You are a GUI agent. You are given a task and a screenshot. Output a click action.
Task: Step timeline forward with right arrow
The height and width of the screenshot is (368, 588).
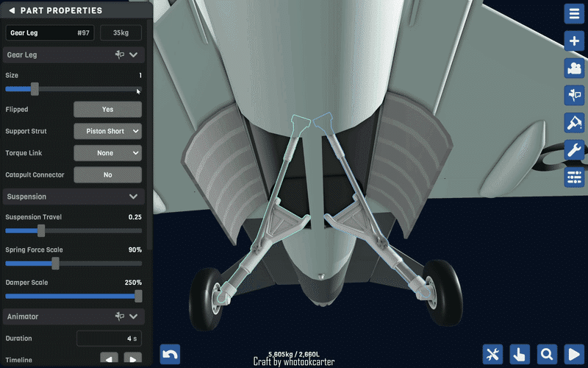coord(133,358)
